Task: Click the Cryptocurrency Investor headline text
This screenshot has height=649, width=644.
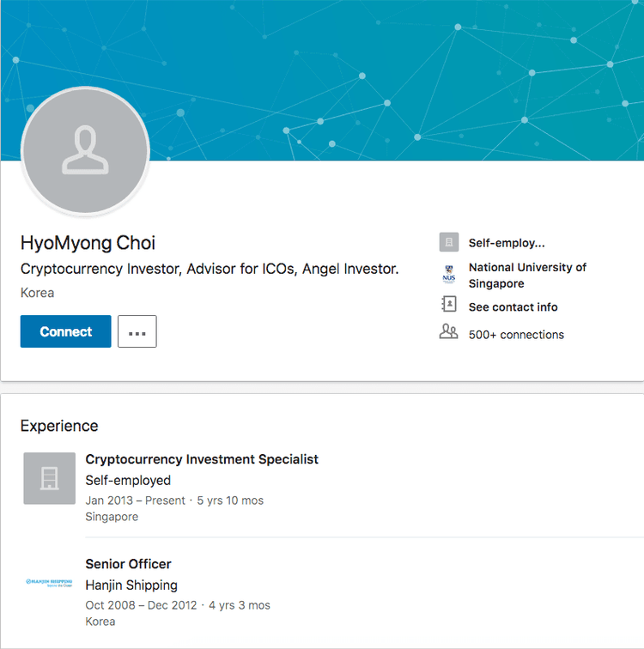Action: click(209, 269)
